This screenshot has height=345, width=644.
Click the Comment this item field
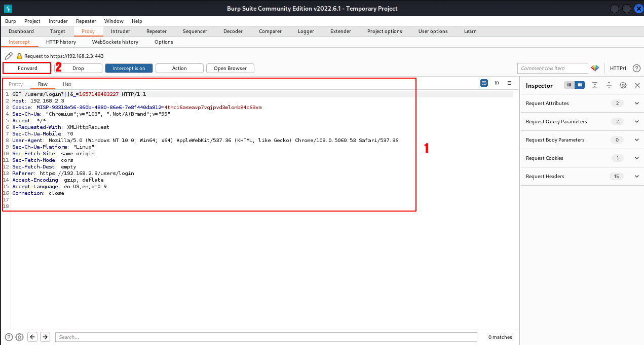(x=552, y=68)
